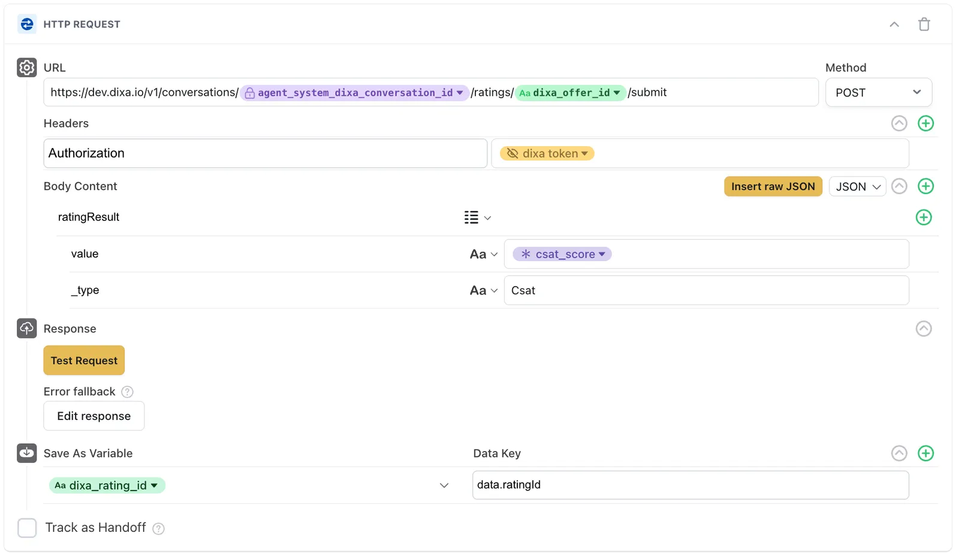Open the dixa_rating_id variable dropdown chevron
The image size is (959, 560).
coord(444,485)
